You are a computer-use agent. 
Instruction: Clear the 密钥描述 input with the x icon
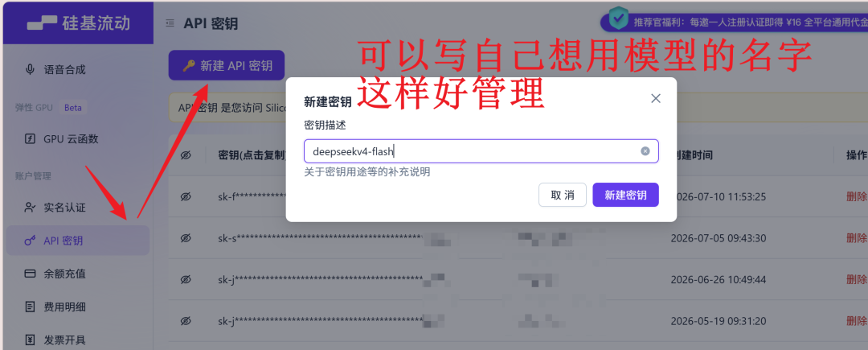click(645, 151)
